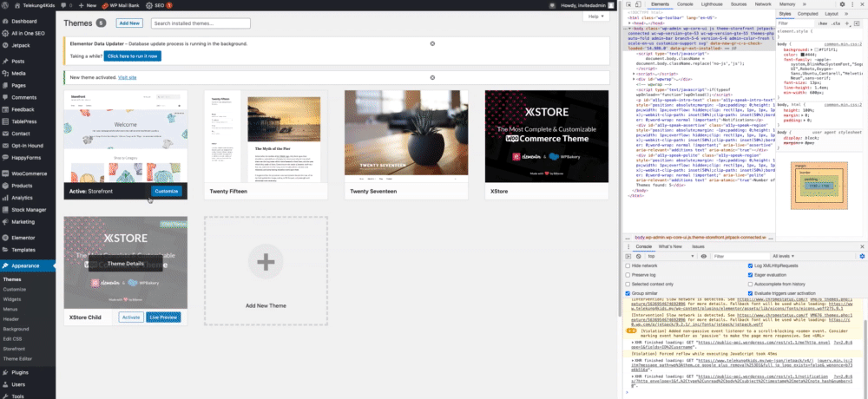This screenshot has height=399, width=868.
Task: Uncheck Eager evaluation checkbox
Action: [751, 274]
